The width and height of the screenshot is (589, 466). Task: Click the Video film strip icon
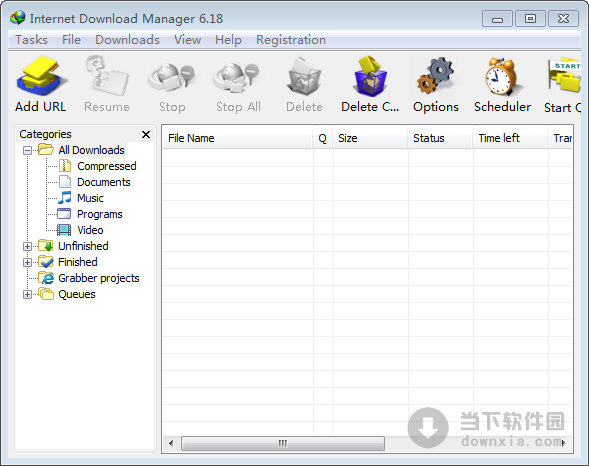(64, 230)
